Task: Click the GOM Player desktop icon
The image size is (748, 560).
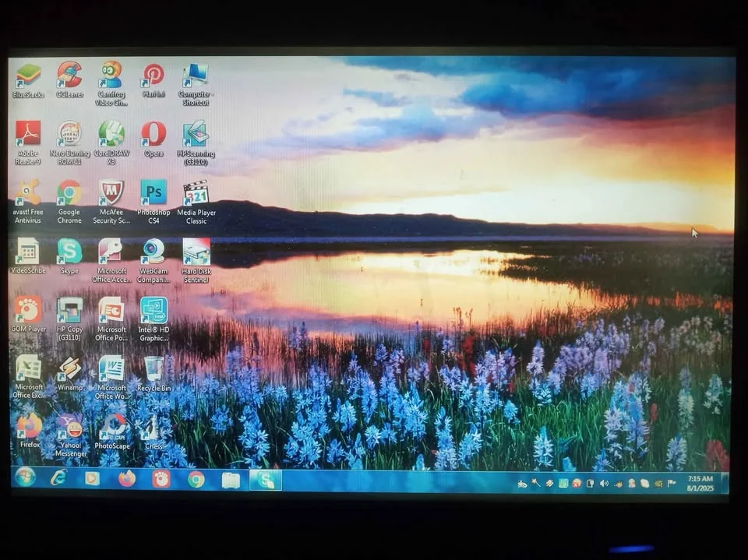Action: [28, 315]
